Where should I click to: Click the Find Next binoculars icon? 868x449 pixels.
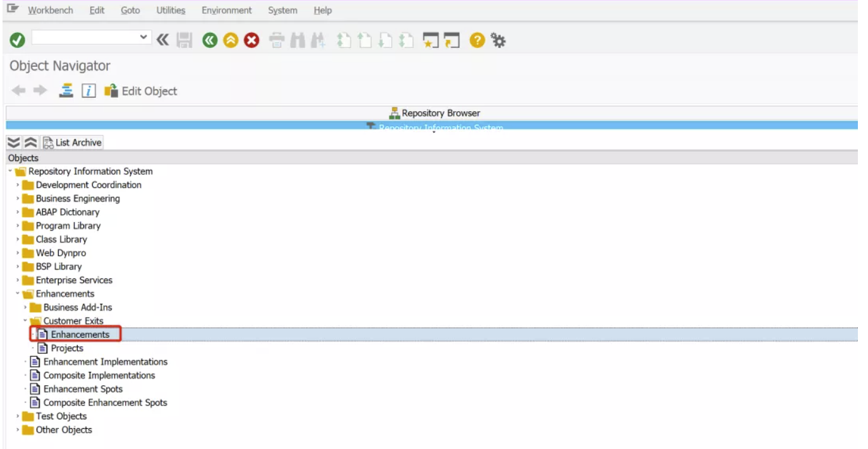[318, 40]
